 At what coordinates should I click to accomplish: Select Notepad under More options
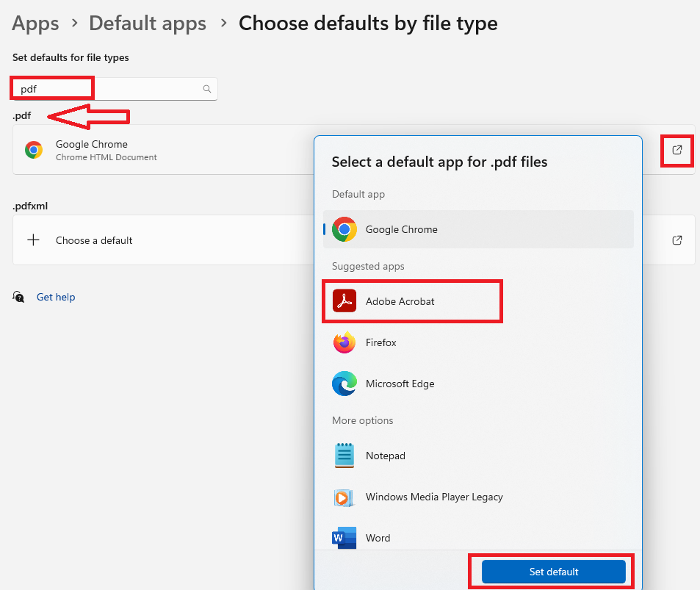tap(478, 456)
